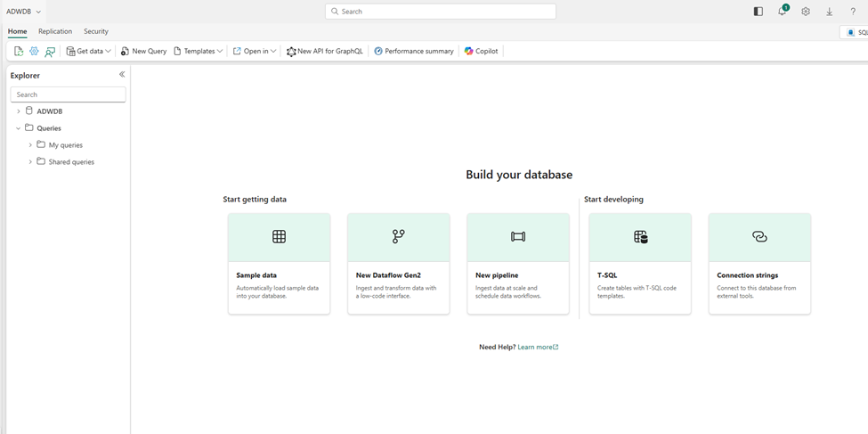The image size is (868, 434).
Task: Collapse the Explorer panel
Action: pyautogui.click(x=122, y=75)
